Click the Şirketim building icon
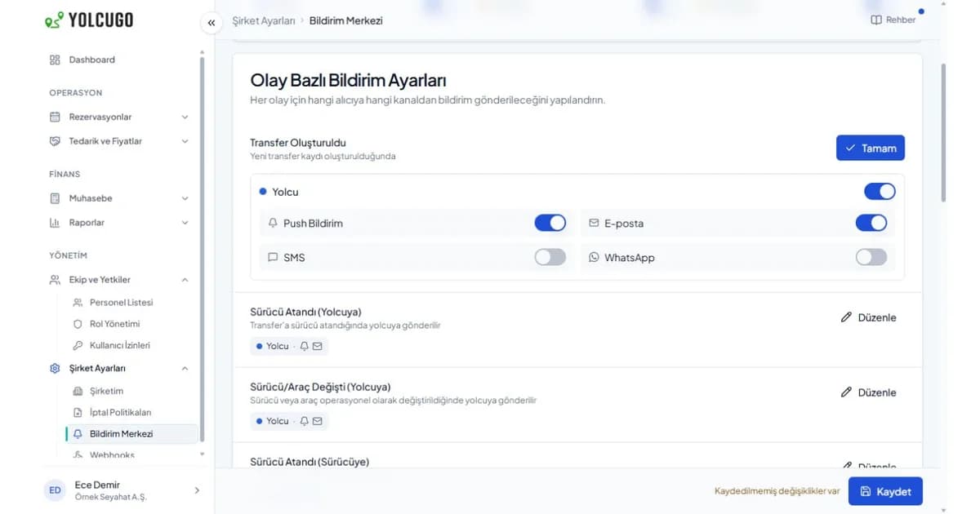The height and width of the screenshot is (514, 980). [78, 391]
